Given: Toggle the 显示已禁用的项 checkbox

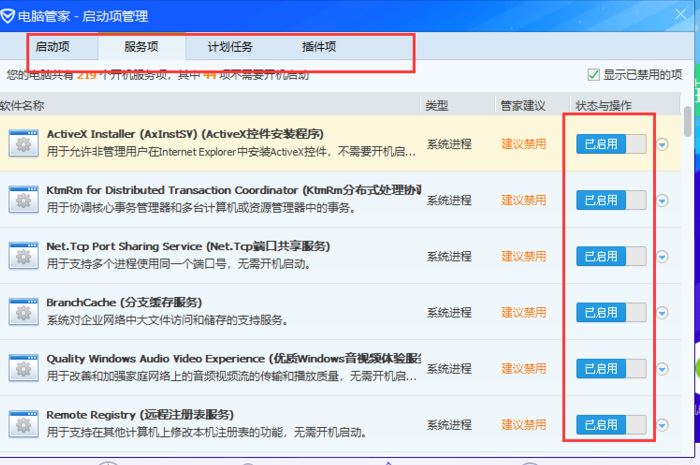Looking at the screenshot, I should (594, 74).
